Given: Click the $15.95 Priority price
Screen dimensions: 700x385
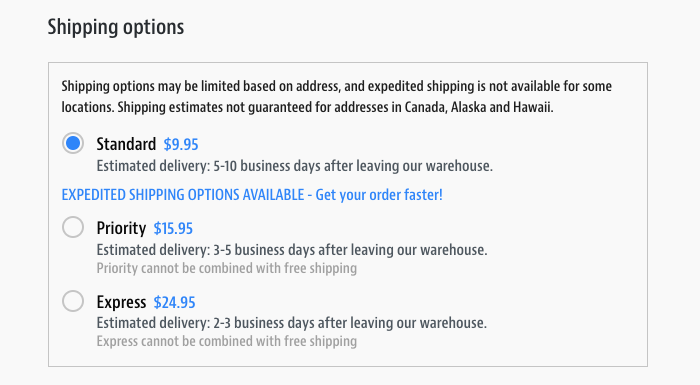Looking at the screenshot, I should [173, 229].
